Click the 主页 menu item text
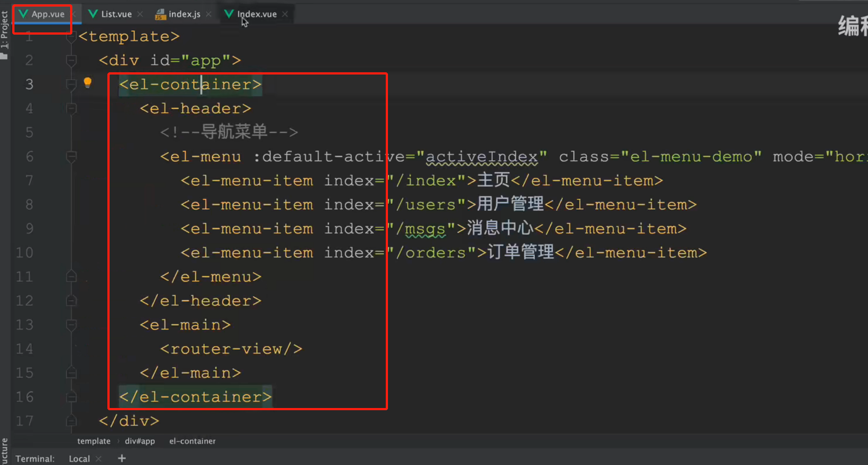This screenshot has height=465, width=868. tap(493, 180)
